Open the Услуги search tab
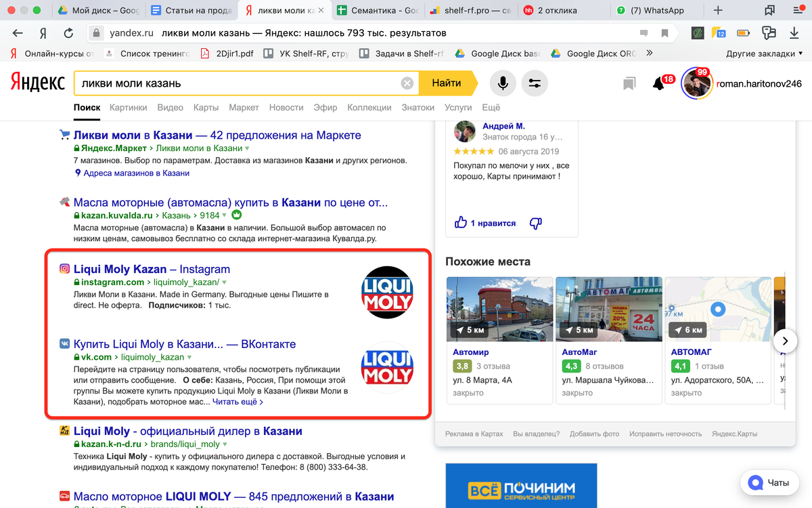 click(458, 108)
